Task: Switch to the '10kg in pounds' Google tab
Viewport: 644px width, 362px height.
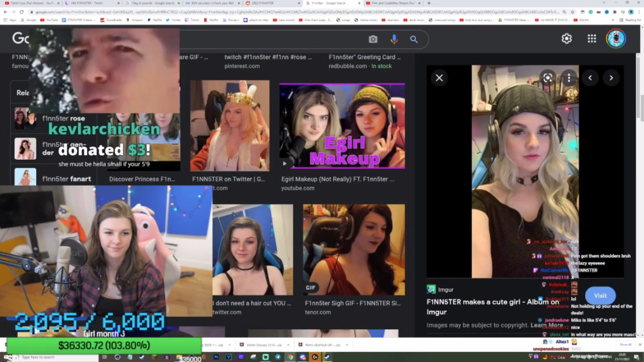Action: point(152,3)
